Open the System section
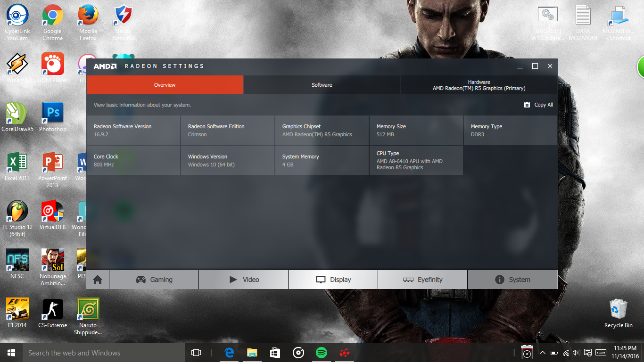 [512, 280]
